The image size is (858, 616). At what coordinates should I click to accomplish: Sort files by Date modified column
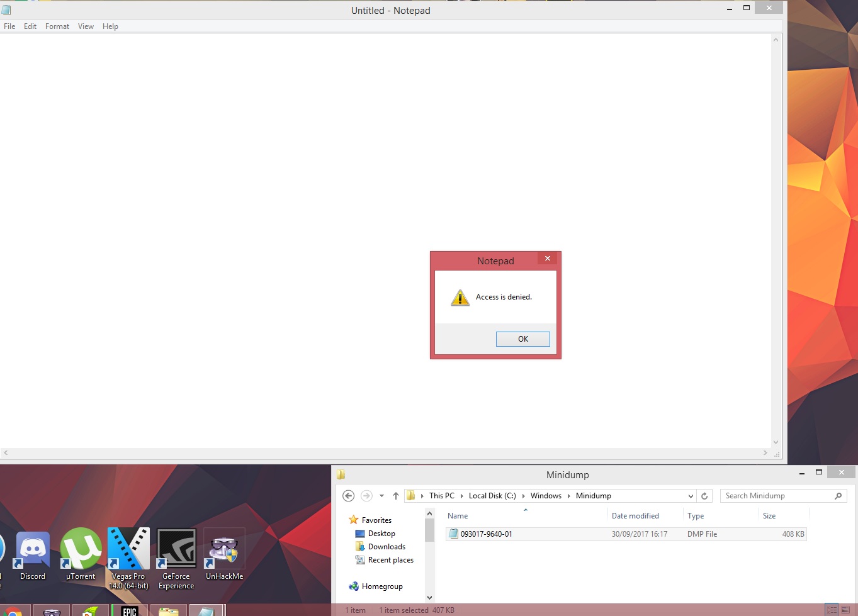pyautogui.click(x=635, y=516)
